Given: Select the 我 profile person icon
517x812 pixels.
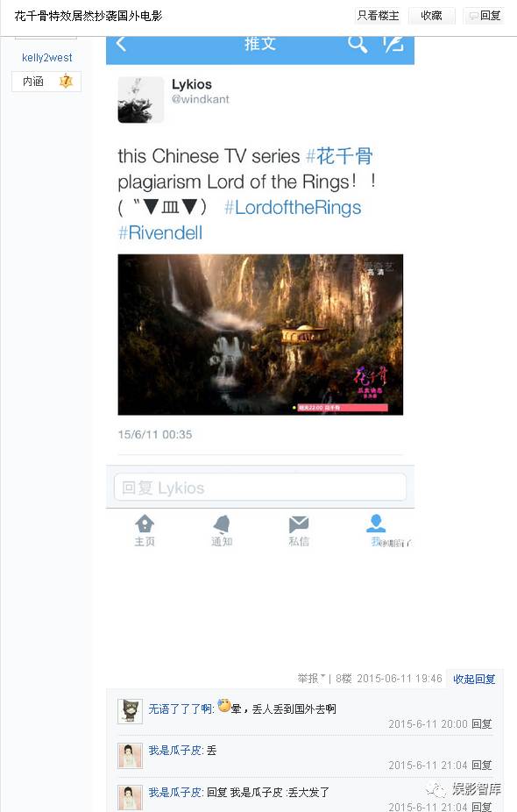Looking at the screenshot, I should click(376, 523).
